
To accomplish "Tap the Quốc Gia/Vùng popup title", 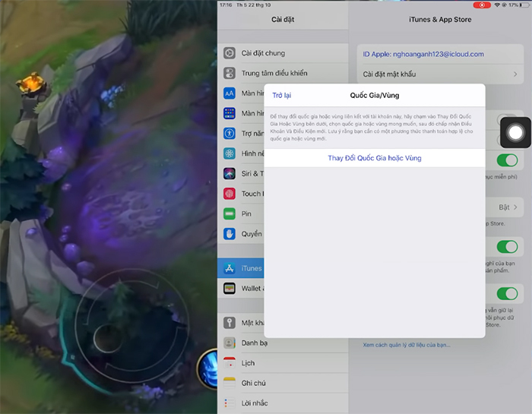I will (x=375, y=95).
